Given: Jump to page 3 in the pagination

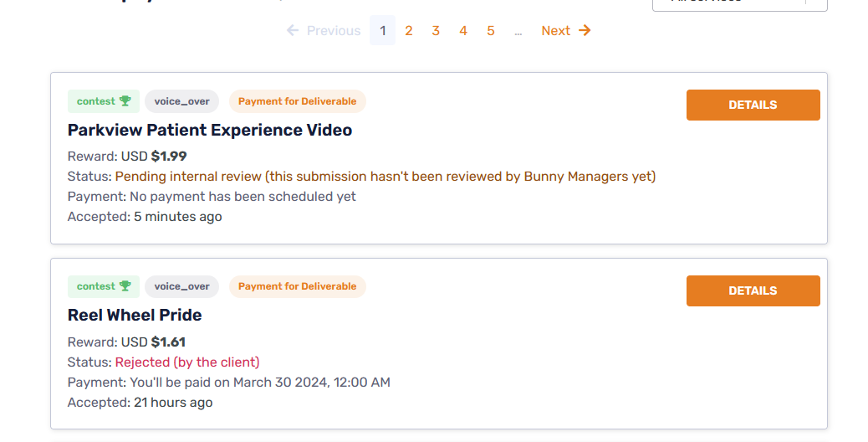Looking at the screenshot, I should tap(436, 31).
